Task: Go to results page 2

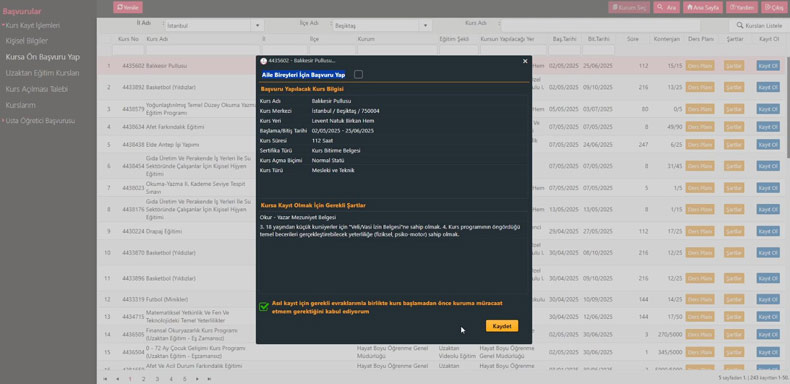Action: (144, 378)
